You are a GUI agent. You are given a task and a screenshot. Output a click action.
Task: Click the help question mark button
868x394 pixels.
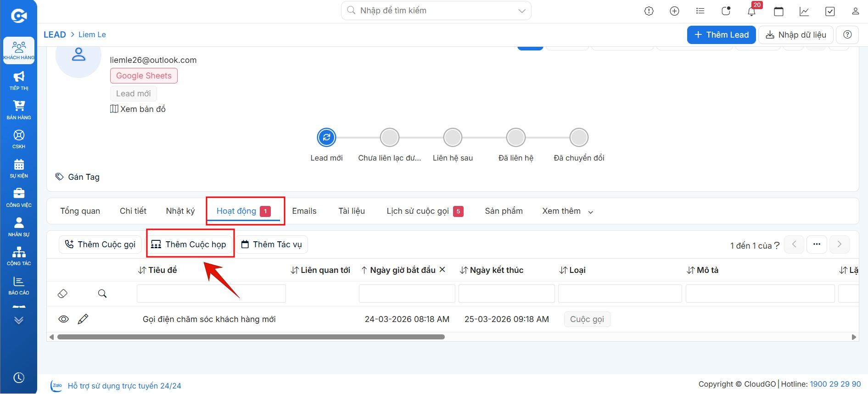pos(847,35)
